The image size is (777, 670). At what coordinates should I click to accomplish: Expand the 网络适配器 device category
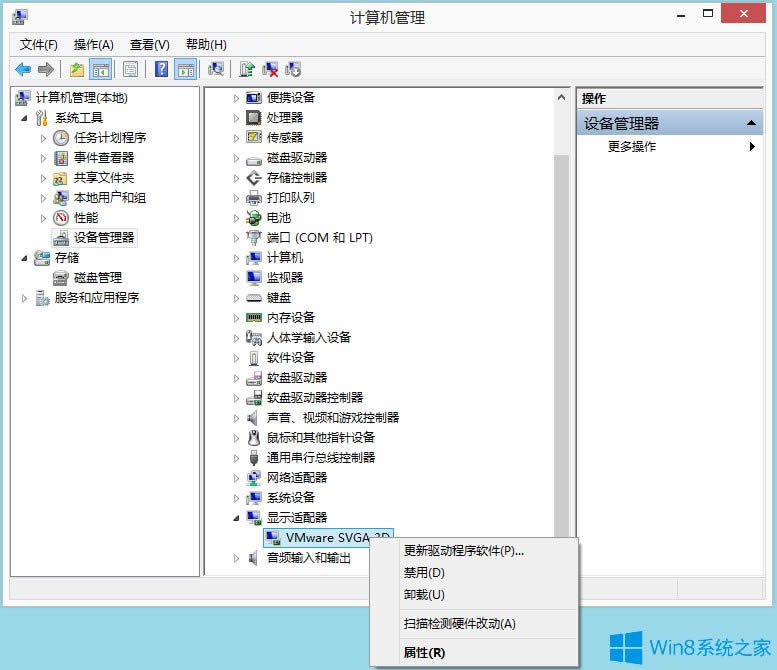[237, 478]
